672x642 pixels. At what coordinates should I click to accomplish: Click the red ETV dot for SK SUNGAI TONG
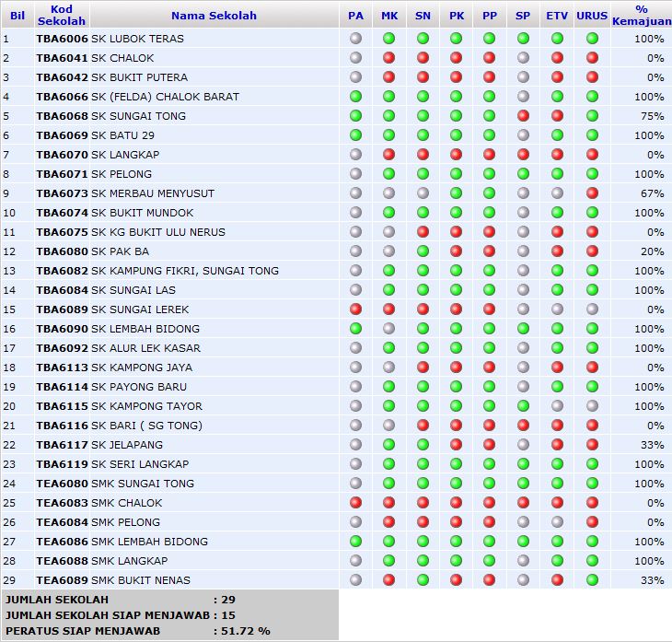(557, 116)
